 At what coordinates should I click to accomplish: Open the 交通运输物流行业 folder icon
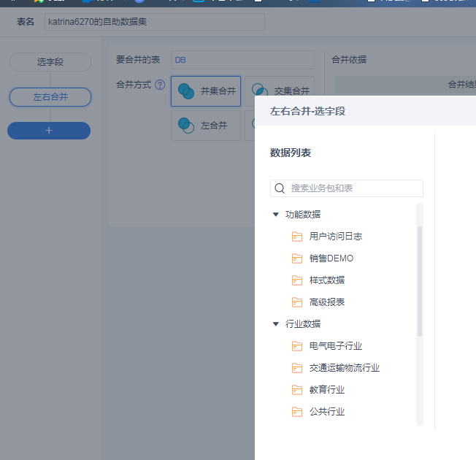[297, 368]
